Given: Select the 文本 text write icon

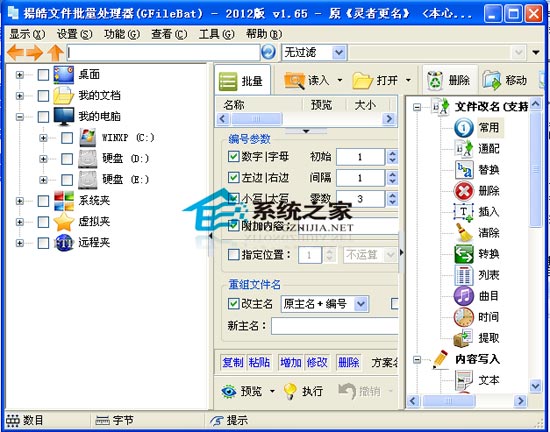Looking at the screenshot, I should pyautogui.click(x=464, y=380).
